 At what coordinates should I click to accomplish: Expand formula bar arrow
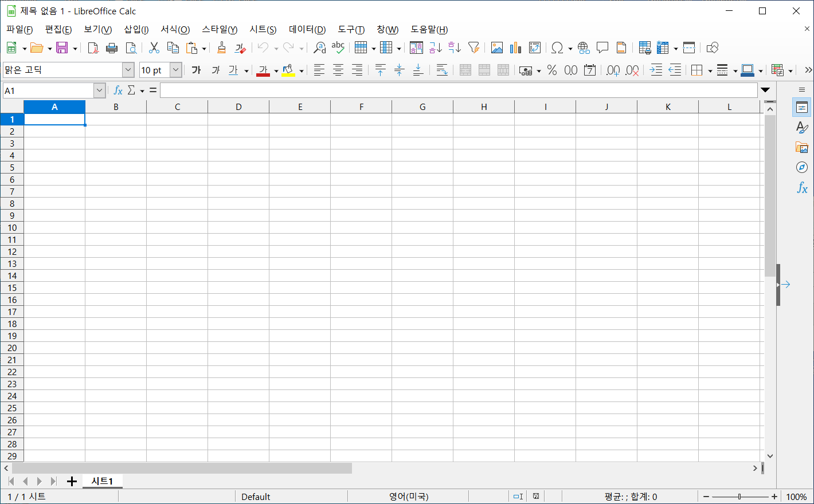click(765, 90)
